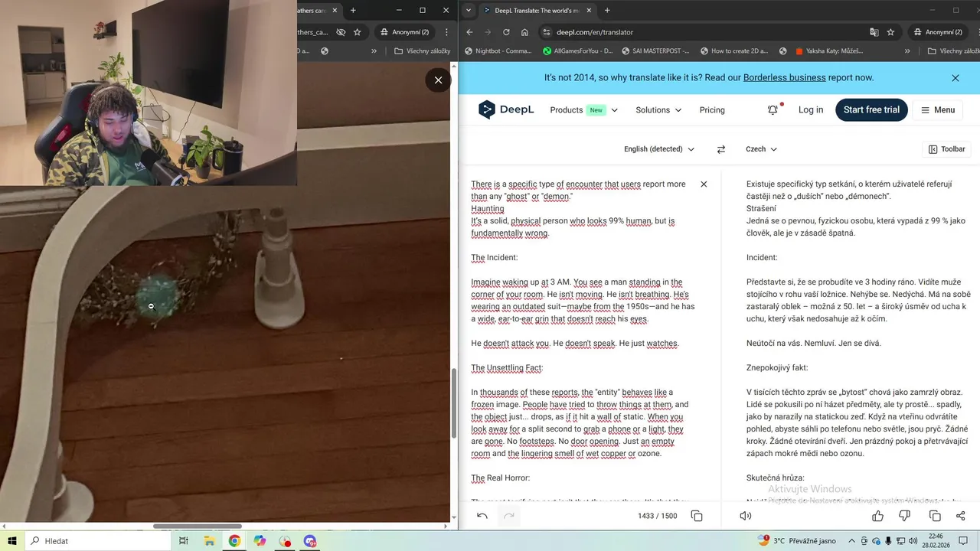
Task: Open English (detected) source language selector
Action: point(659,149)
